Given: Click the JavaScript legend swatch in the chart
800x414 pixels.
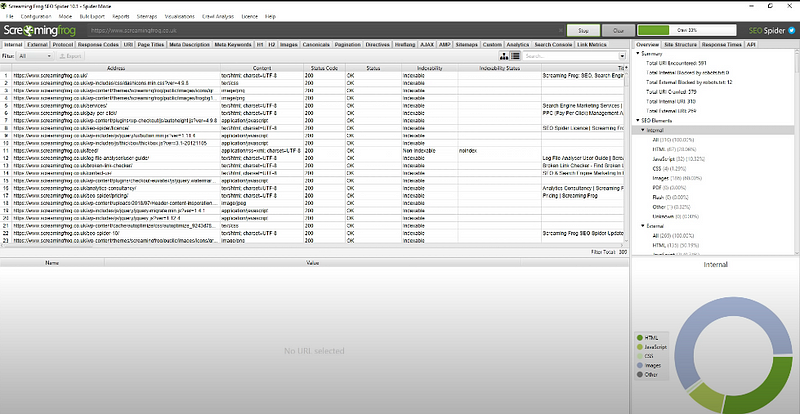Looking at the screenshot, I should 640,347.
